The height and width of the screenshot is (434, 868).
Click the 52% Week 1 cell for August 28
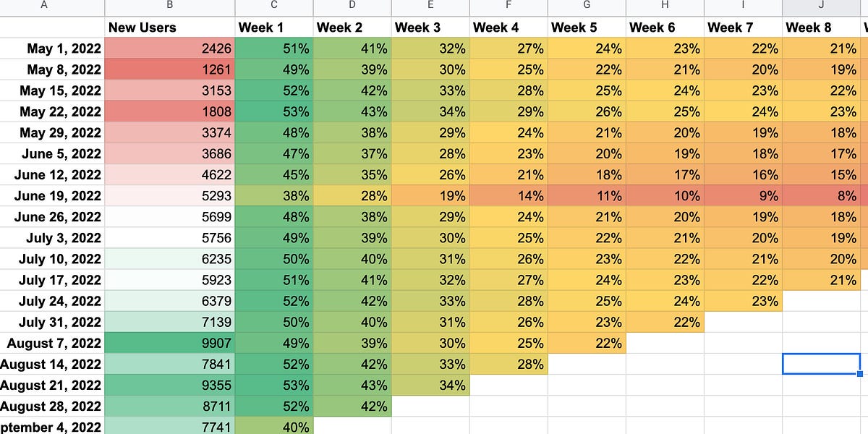[273, 406]
